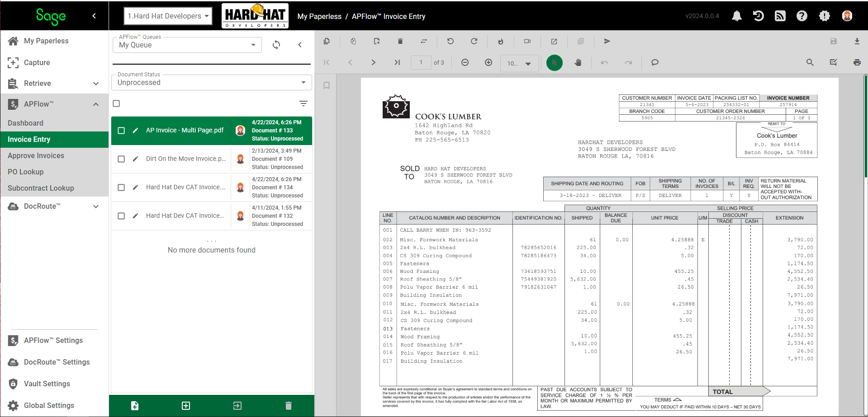This screenshot has width=868, height=417.
Task: Go to APFlow Dashboard
Action: click(x=54, y=123)
